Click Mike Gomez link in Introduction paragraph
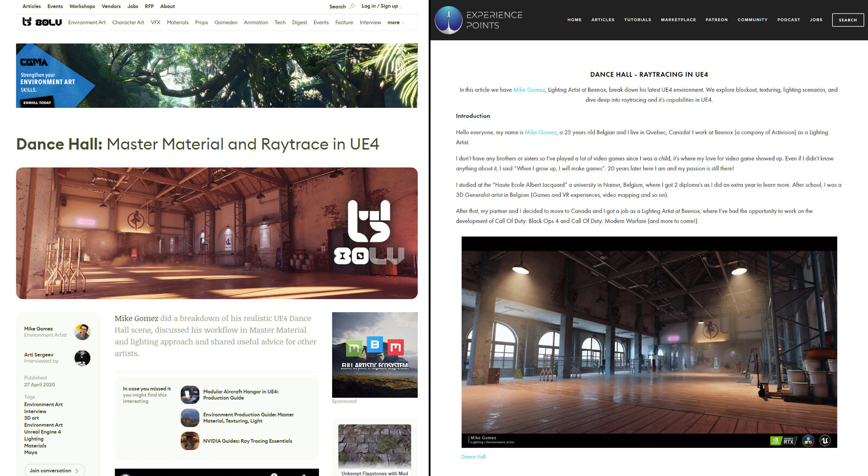The width and height of the screenshot is (868, 476). 540,132
